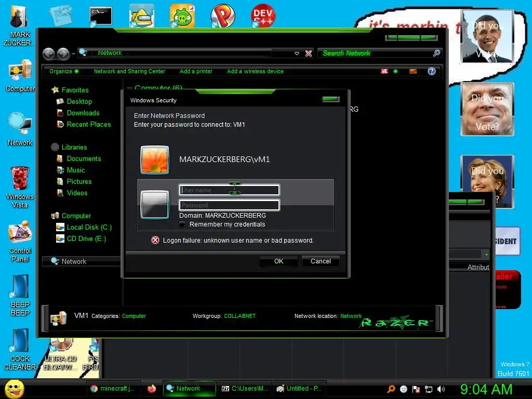Open the Documents library
The width and height of the screenshot is (532, 399).
(x=84, y=159)
